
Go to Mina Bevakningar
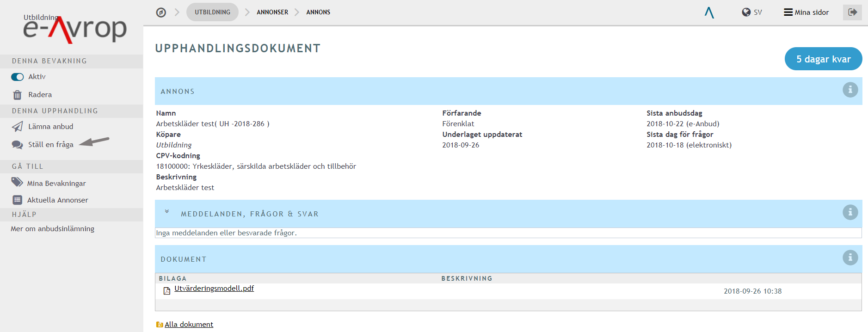click(56, 184)
